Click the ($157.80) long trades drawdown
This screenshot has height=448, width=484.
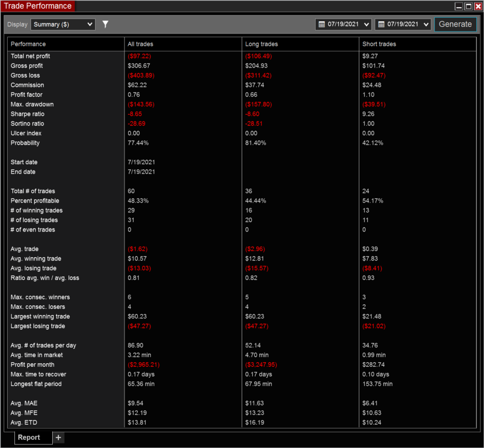pos(258,104)
